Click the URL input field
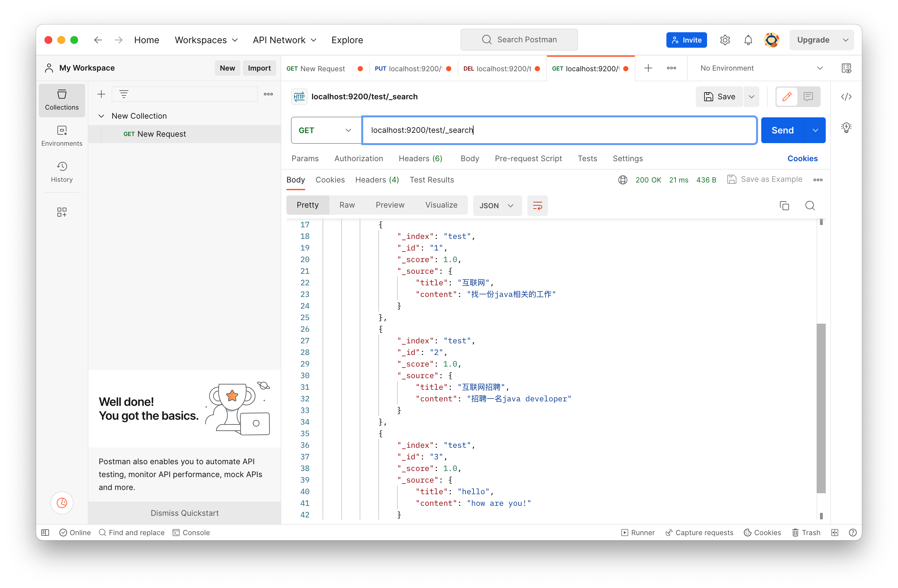 click(559, 130)
